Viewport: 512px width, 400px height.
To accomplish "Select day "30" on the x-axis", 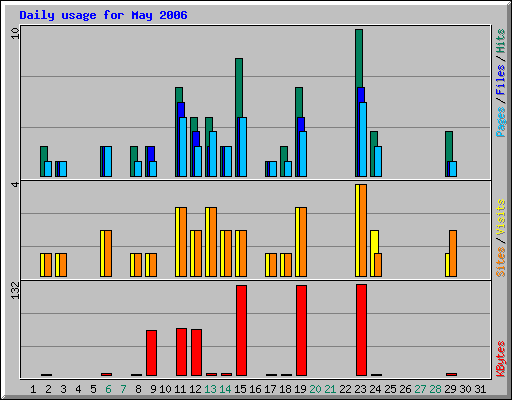I will [465, 389].
